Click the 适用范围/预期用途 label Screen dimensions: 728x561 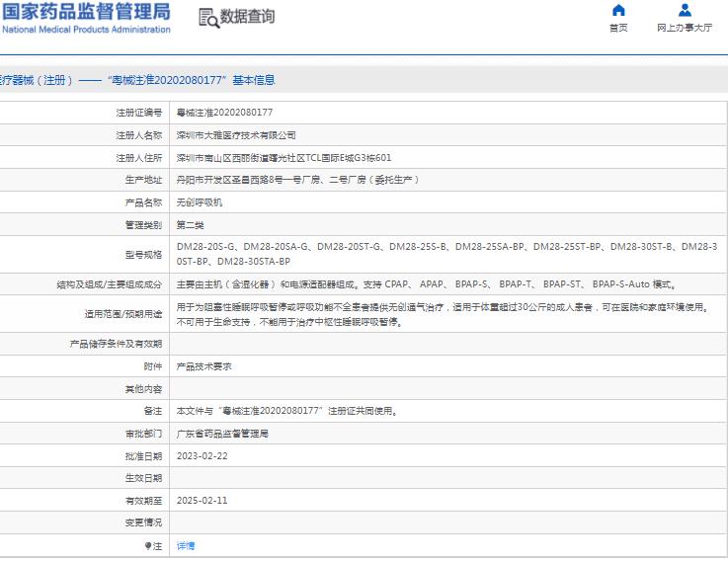point(123,314)
